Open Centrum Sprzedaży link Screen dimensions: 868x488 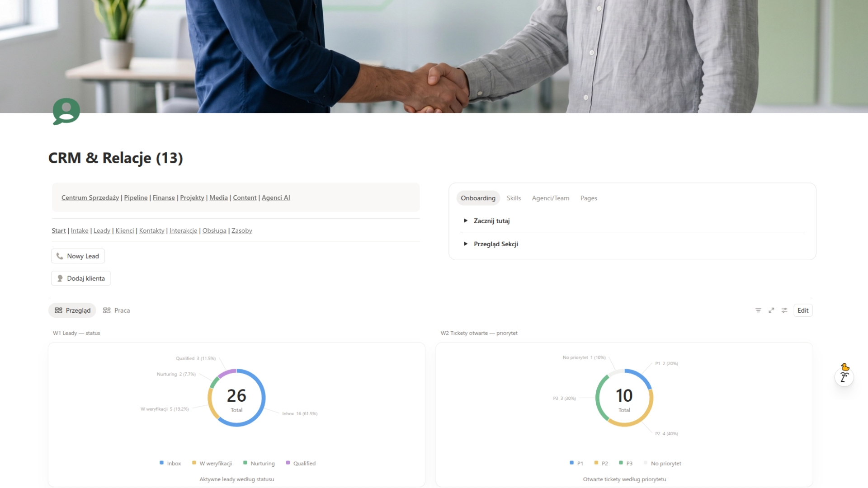[90, 197]
